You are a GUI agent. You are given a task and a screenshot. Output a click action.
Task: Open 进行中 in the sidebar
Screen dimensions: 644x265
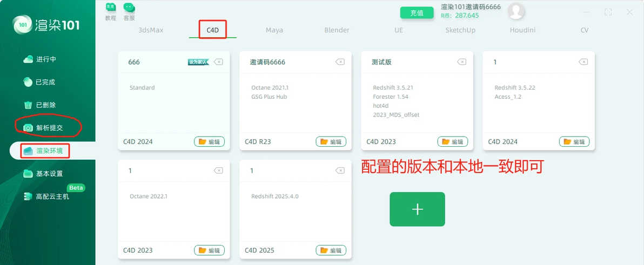pos(40,59)
